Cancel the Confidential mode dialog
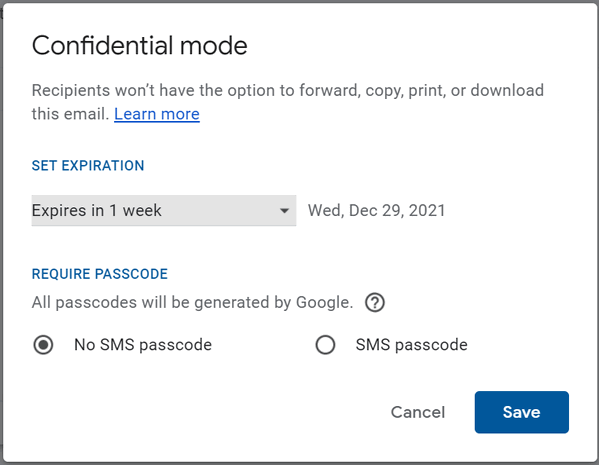Screen dimensions: 599x465 418,412
